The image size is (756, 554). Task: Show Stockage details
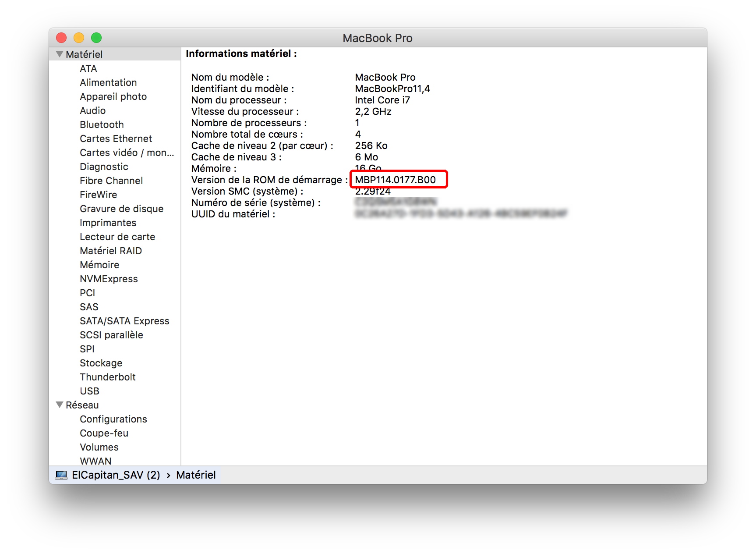101,363
